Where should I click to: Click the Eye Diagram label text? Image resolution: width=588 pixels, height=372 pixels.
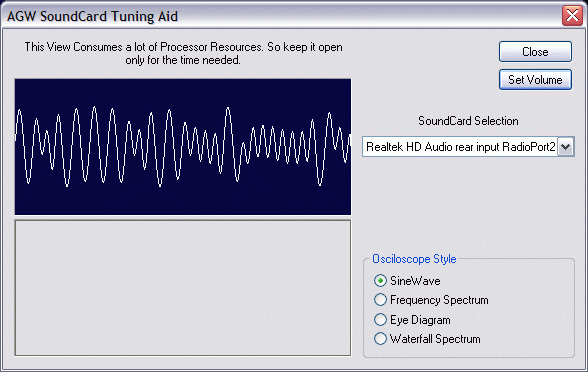tap(420, 320)
